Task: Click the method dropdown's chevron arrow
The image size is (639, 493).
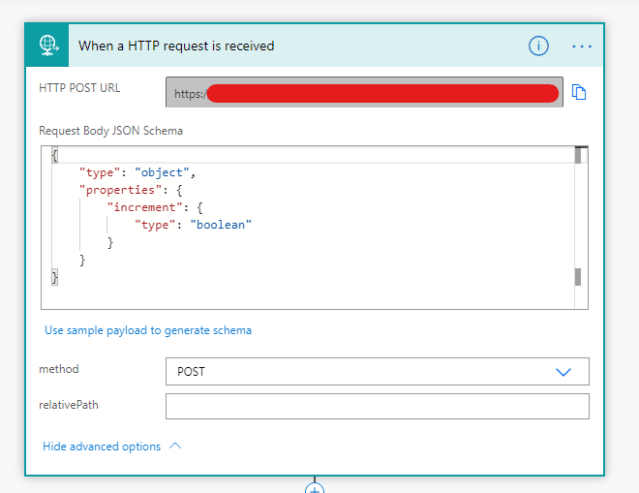Action: pos(563,372)
